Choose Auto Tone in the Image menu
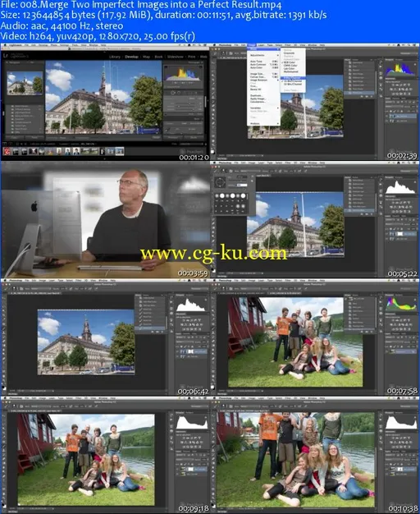The width and height of the screenshot is (420, 514). click(x=263, y=62)
